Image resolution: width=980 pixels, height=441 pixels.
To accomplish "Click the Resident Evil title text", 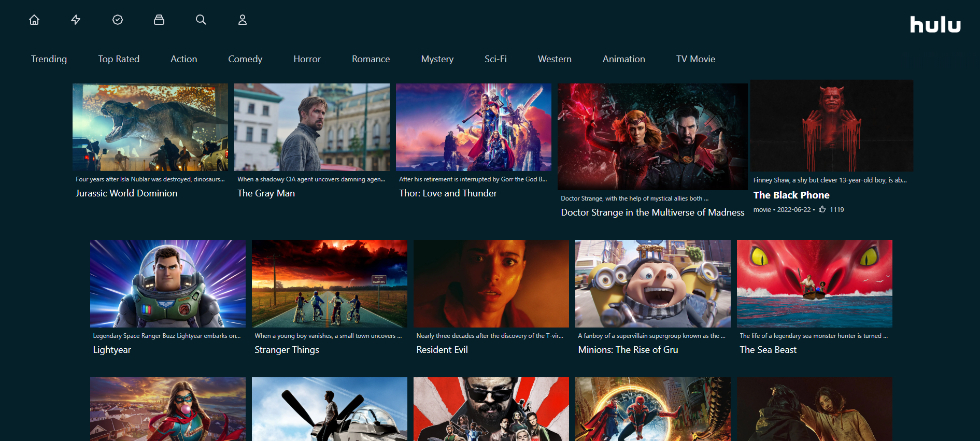I will coord(442,350).
